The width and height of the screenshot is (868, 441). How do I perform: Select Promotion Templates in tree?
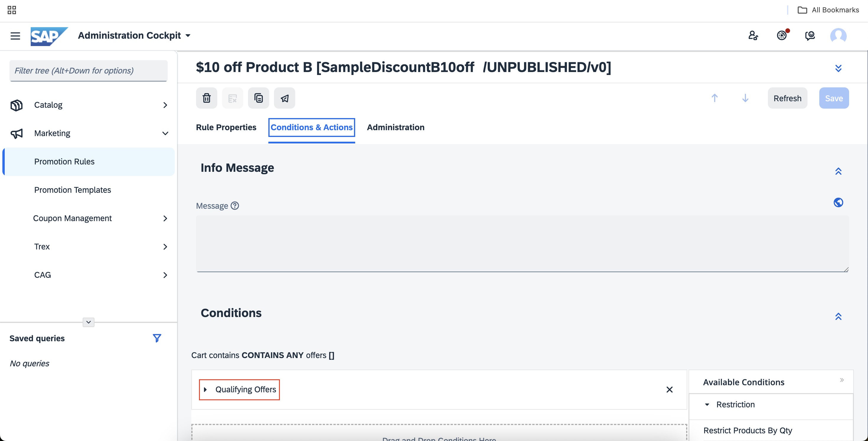pyautogui.click(x=72, y=190)
